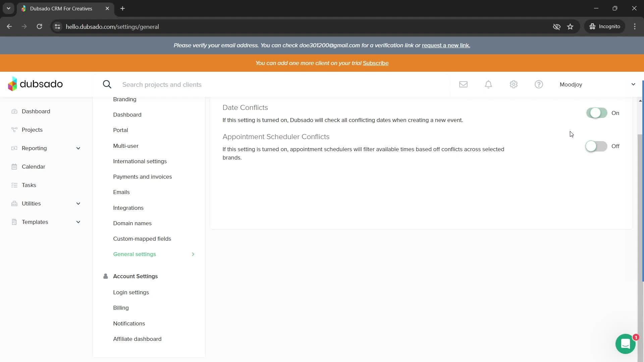Open Dashboard settings in the settings list

tap(127, 115)
